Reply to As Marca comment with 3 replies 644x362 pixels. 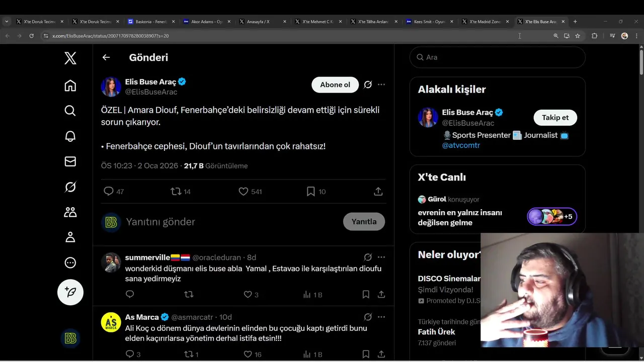point(130,354)
